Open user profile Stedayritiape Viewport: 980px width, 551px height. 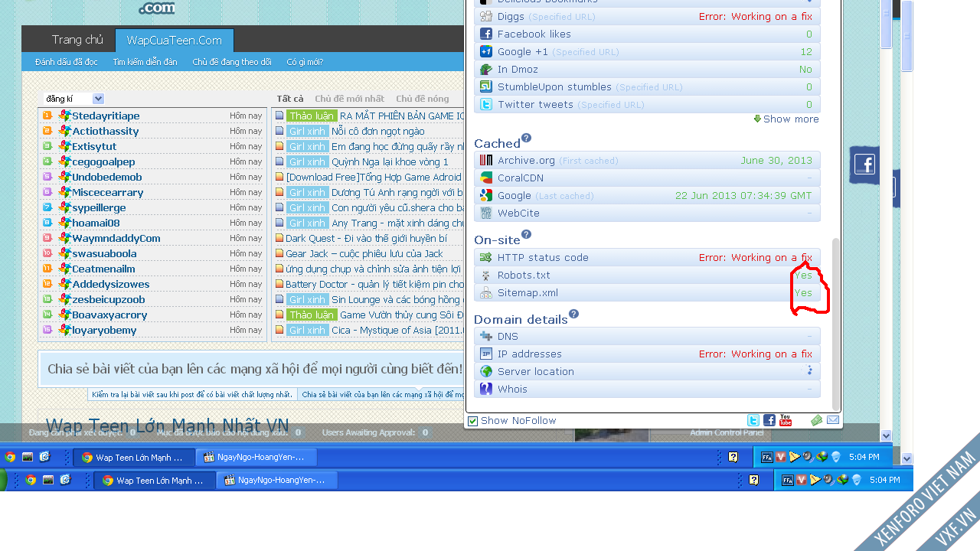point(106,116)
